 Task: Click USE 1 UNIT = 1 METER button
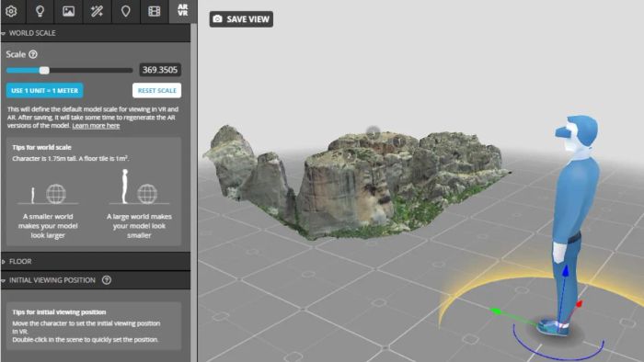point(44,91)
